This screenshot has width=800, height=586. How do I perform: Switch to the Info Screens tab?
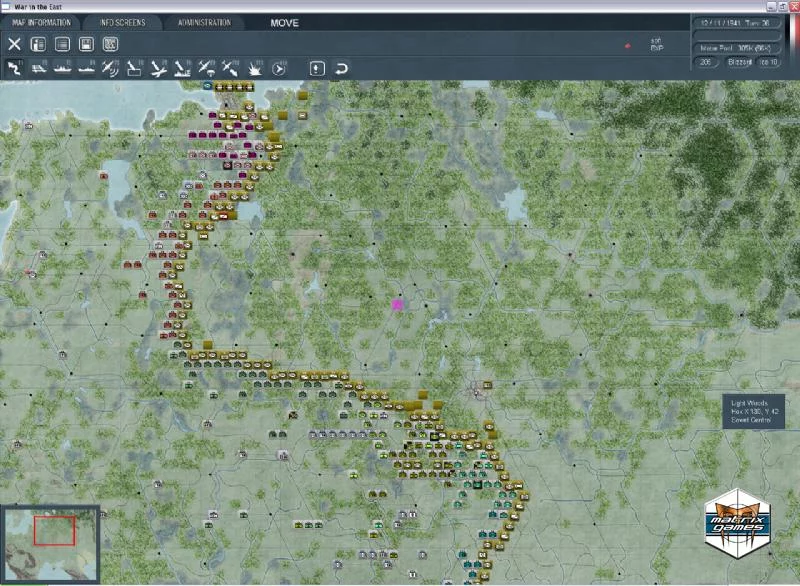point(122,22)
